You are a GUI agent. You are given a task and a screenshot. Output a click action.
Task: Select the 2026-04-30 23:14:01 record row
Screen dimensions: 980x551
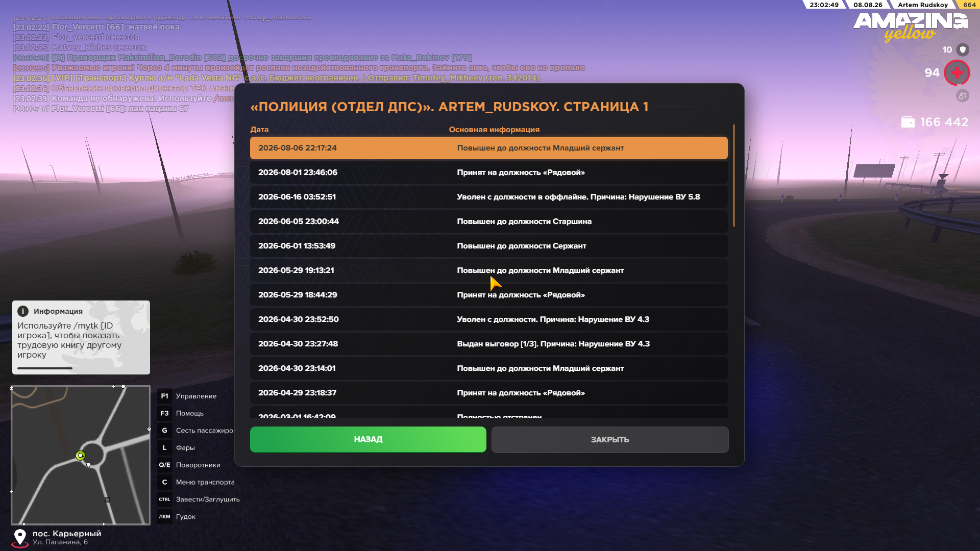click(488, 368)
